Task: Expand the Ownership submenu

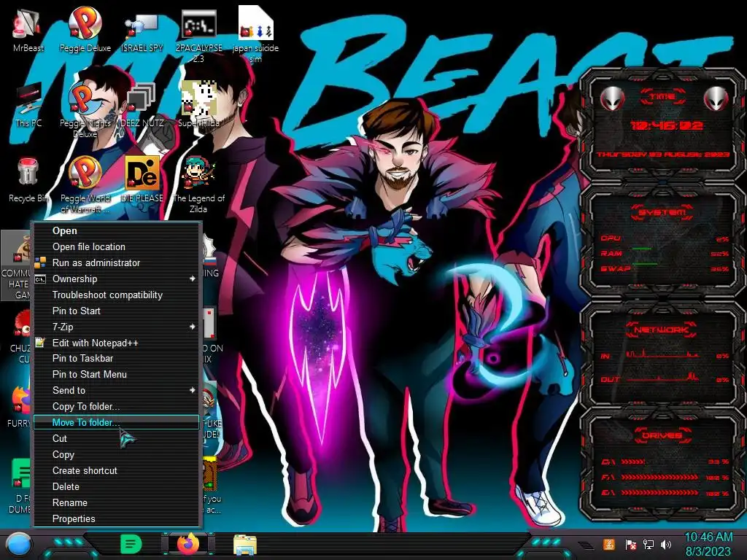Action: [116, 279]
